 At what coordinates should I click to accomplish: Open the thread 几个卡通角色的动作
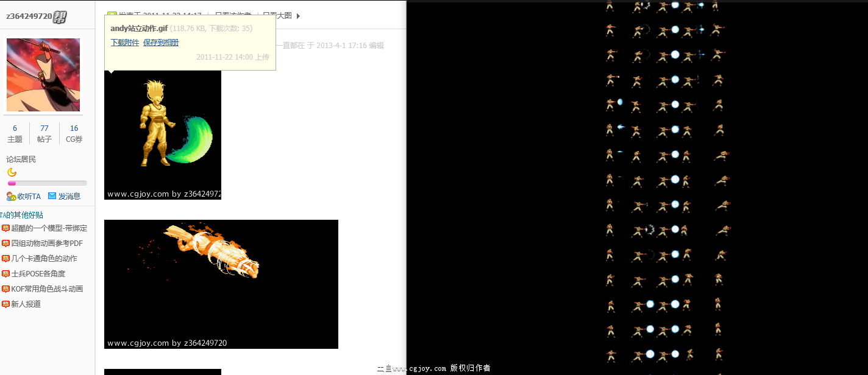(44, 258)
